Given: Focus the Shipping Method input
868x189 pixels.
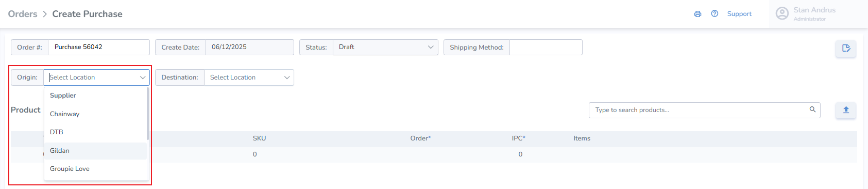Looking at the screenshot, I should 546,47.
